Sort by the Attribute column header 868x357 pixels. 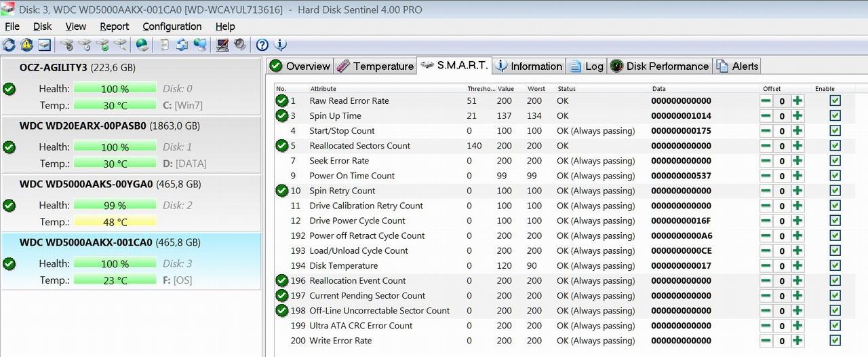click(323, 89)
